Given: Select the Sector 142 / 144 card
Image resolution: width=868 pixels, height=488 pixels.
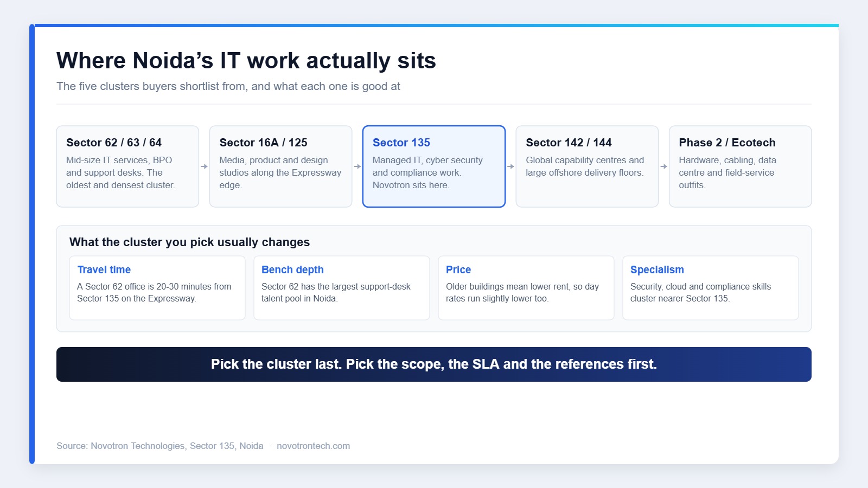Looking at the screenshot, I should pyautogui.click(x=587, y=166).
